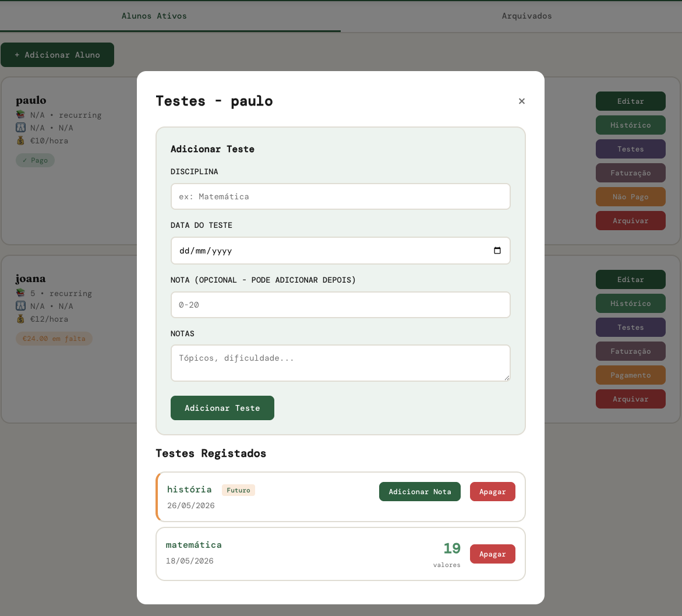Delete the história test with Apagar
This screenshot has height=616, width=682.
click(492, 491)
